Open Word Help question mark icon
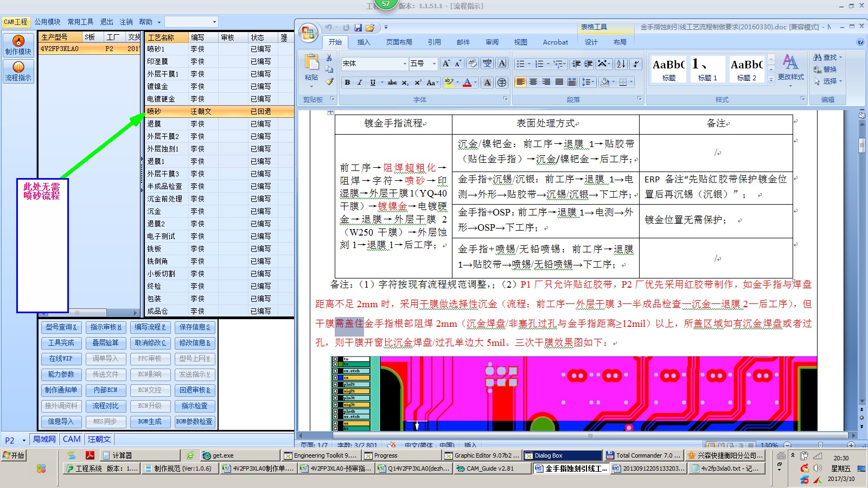Viewport: 868px width, 488px height. (x=860, y=42)
